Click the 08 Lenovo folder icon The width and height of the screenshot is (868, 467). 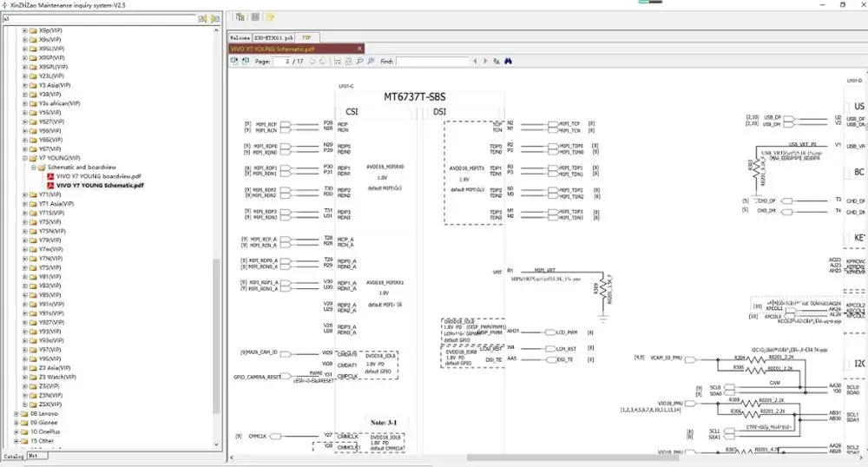pos(24,414)
